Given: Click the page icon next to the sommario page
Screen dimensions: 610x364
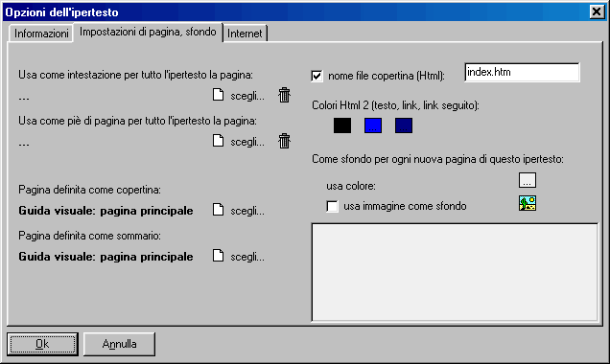Looking at the screenshot, I should pos(219,256).
